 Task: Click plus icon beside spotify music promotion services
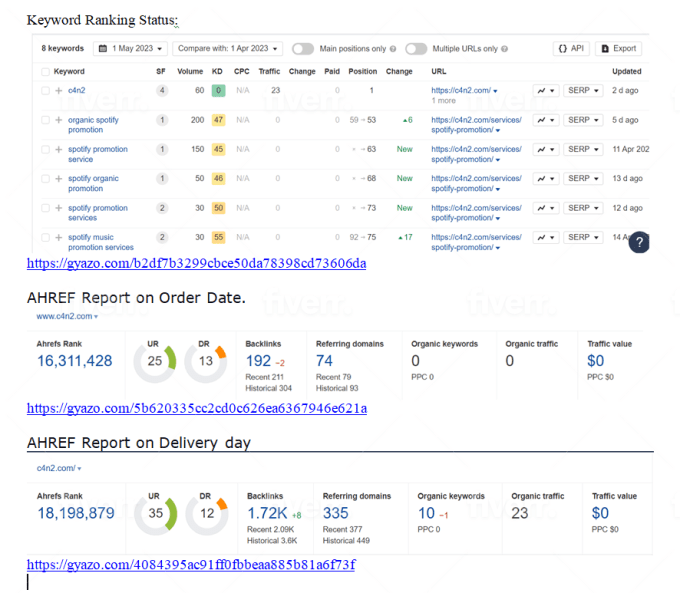point(59,237)
